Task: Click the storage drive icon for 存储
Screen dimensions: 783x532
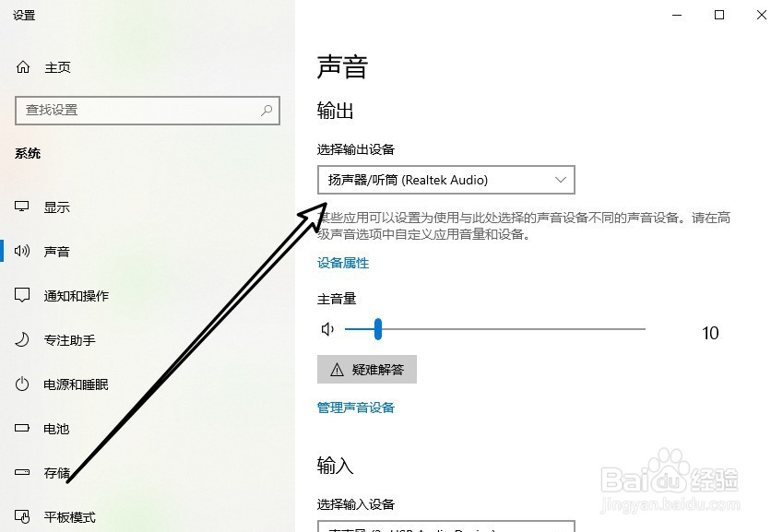Action: [x=22, y=472]
